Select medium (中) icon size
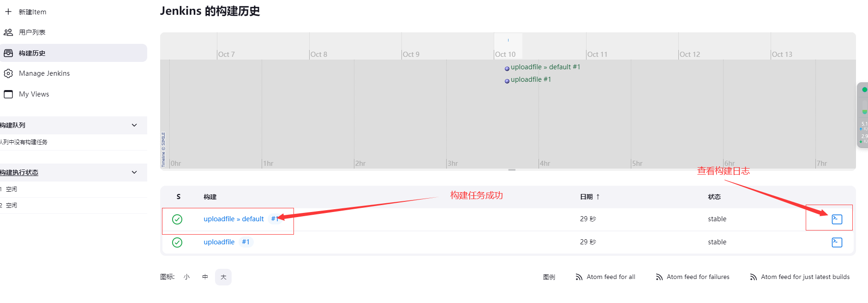Screen dimensions: 868x303 click(205, 277)
